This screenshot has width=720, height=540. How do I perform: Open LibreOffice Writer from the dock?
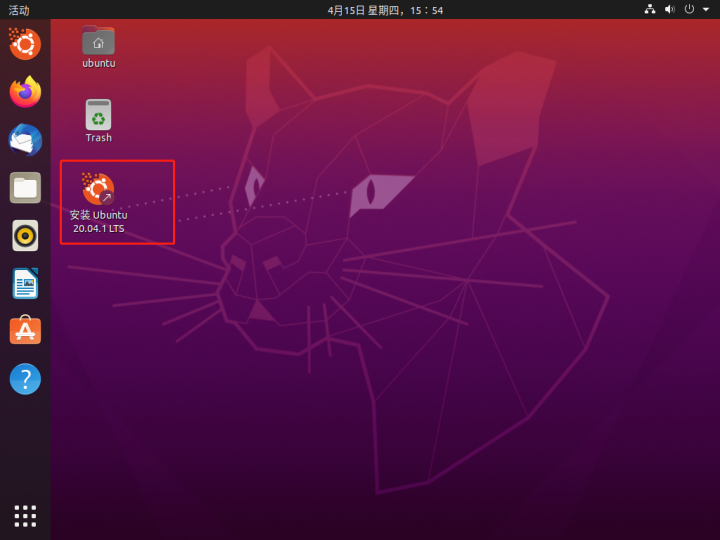click(25, 283)
